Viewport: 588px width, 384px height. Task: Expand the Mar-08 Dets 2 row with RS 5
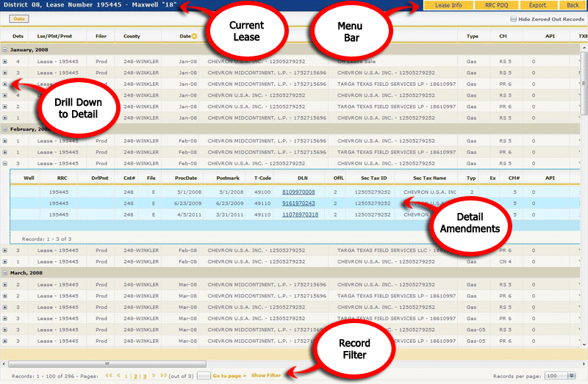(x=5, y=285)
